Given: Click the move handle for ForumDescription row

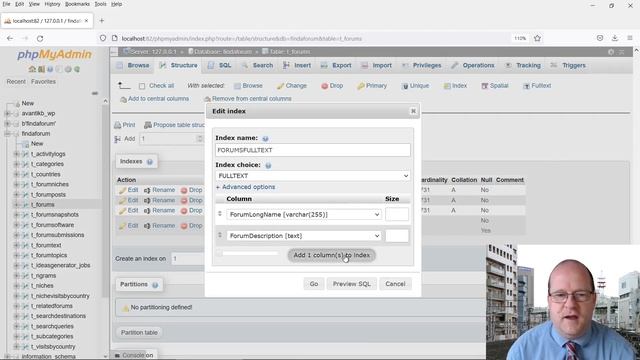Looking at the screenshot, I should point(220,235).
